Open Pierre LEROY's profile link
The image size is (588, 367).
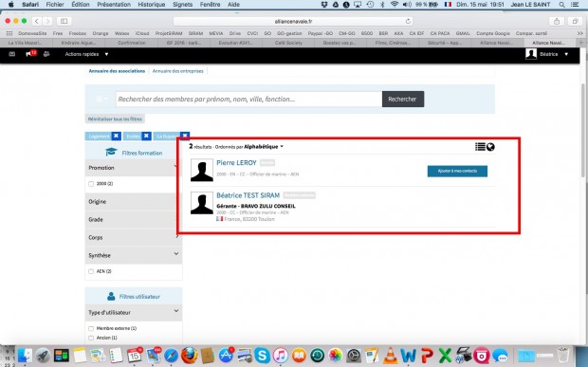236,163
